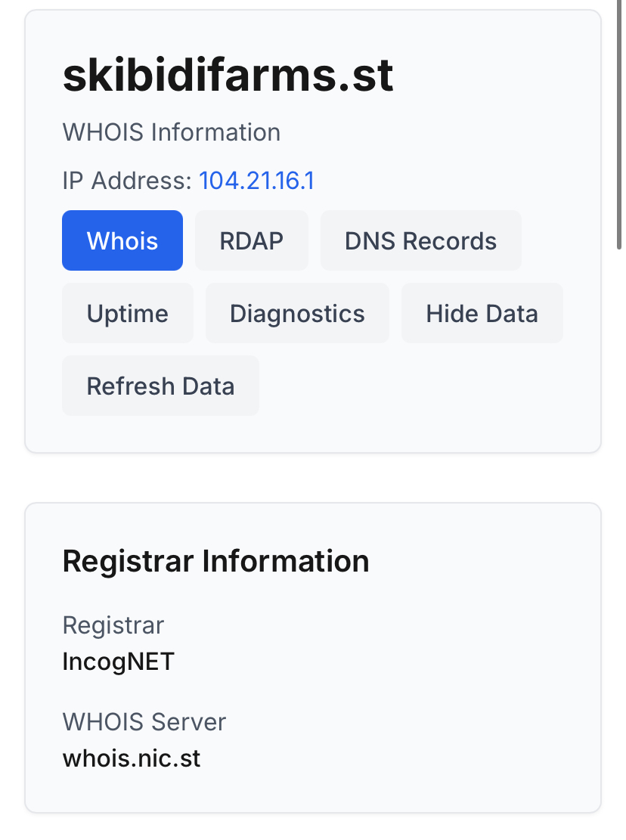The image size is (626, 840).
Task: Open the Diagnostics tab
Action: tap(297, 313)
